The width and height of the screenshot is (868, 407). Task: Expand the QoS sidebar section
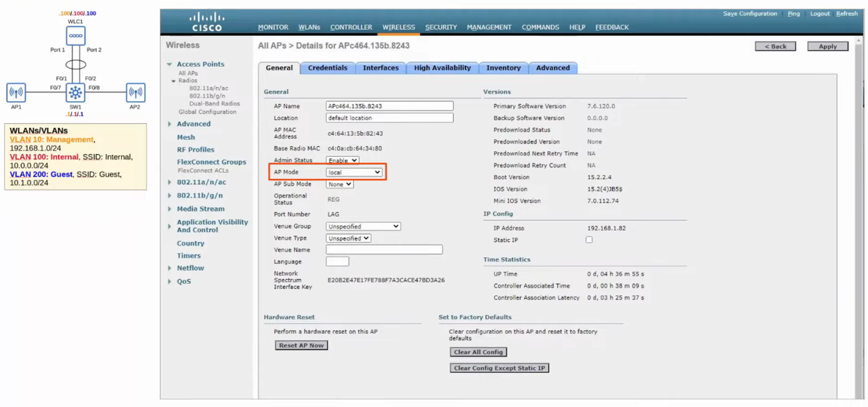(170, 281)
